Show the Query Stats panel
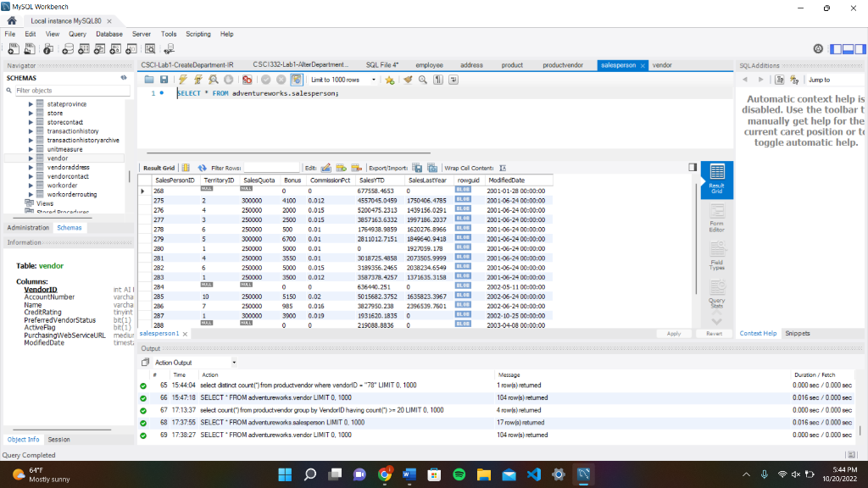Image resolution: width=868 pixels, height=488 pixels. 715,297
